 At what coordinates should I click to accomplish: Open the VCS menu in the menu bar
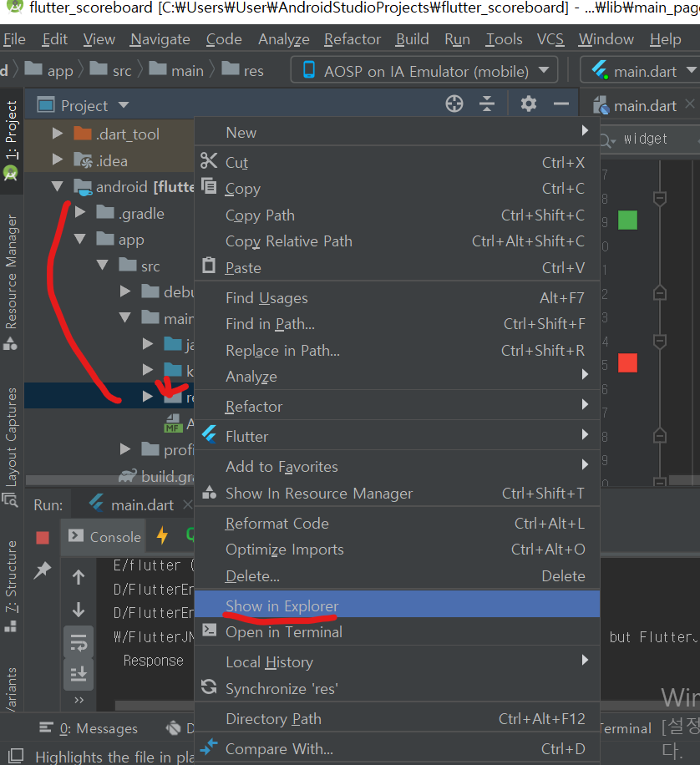(x=550, y=39)
